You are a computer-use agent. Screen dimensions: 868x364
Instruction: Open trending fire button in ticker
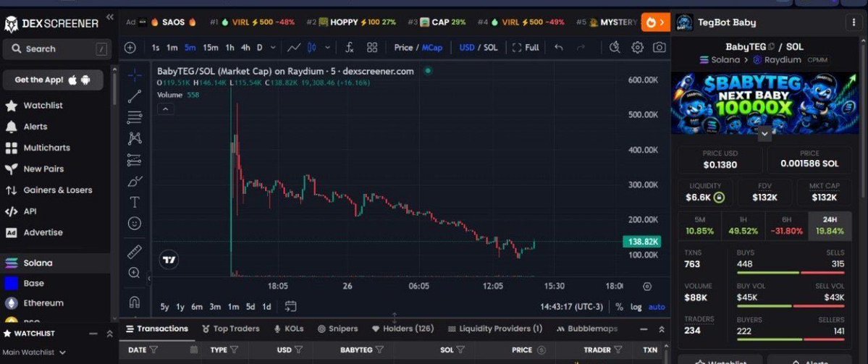click(x=656, y=22)
